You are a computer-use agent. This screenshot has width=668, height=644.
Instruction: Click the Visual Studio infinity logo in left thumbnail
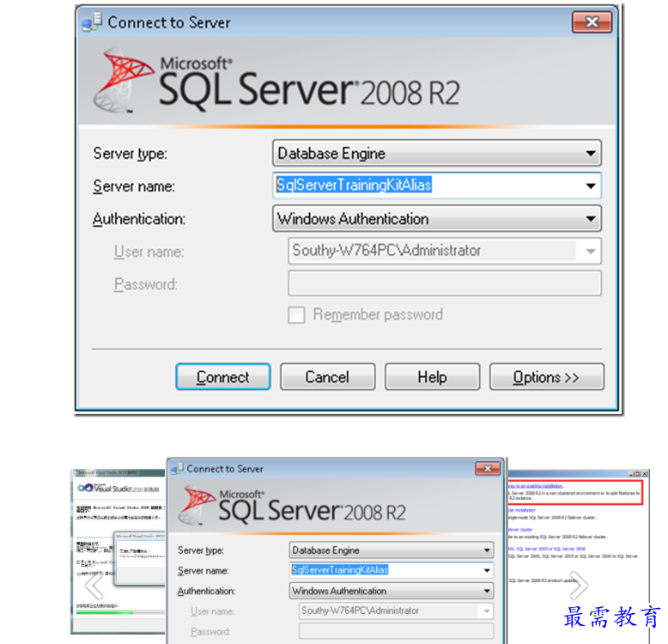(86, 488)
